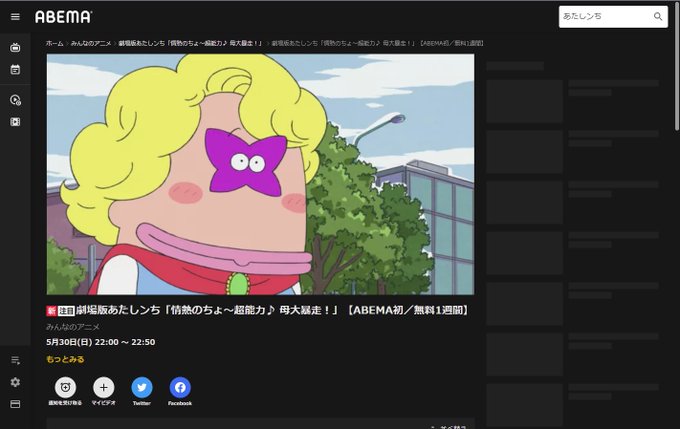Share on Twitter
This screenshot has width=680, height=429.
[142, 387]
